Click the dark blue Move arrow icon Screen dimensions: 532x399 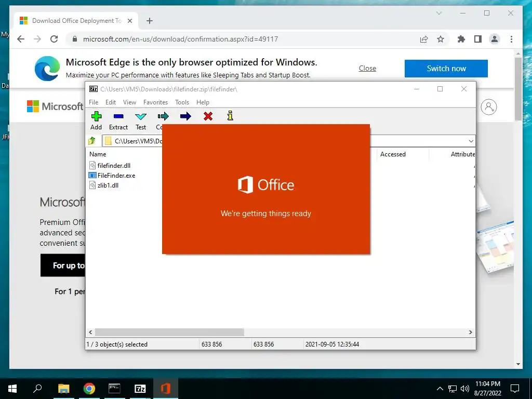tap(185, 116)
